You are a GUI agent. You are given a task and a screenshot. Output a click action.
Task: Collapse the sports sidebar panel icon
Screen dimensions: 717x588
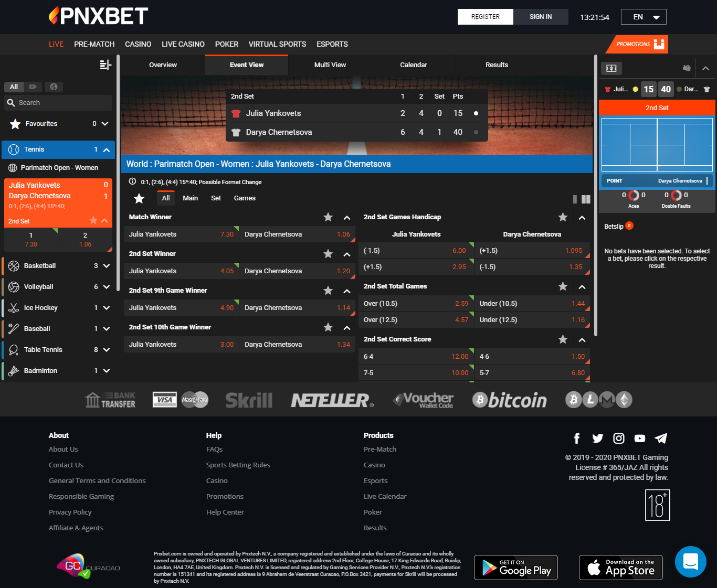pyautogui.click(x=106, y=65)
